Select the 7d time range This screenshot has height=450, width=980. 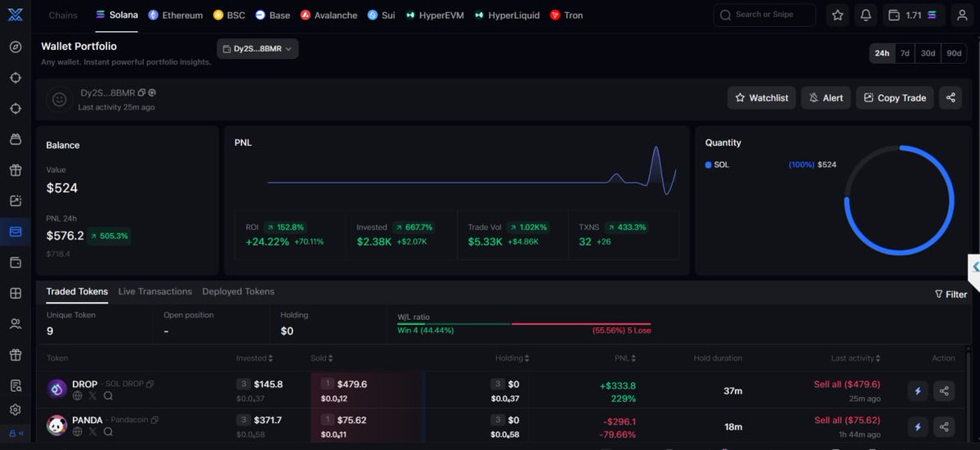coord(904,53)
